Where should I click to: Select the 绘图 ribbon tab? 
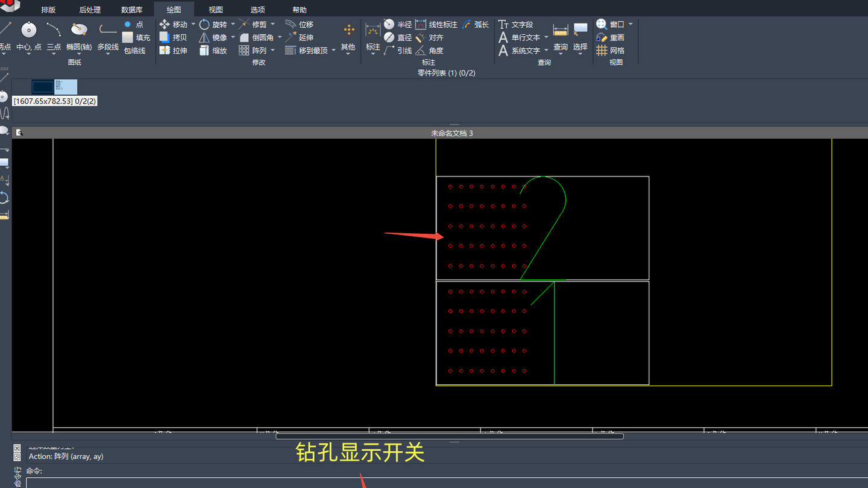pyautogui.click(x=174, y=10)
